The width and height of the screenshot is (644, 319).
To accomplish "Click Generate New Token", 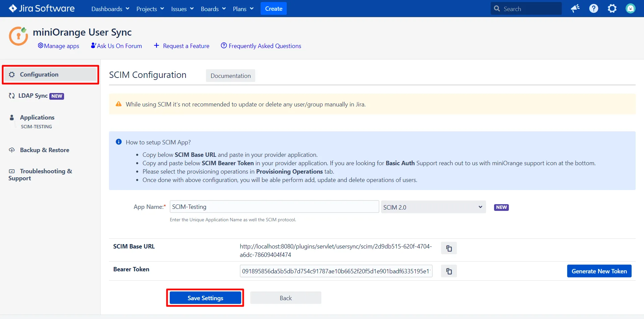I will [599, 271].
